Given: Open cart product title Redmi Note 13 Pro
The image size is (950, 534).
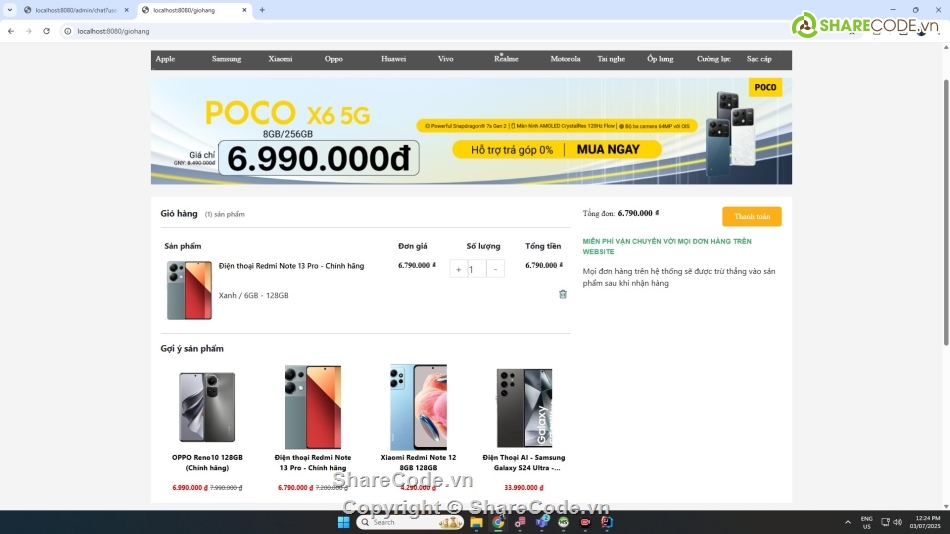Looking at the screenshot, I should point(291,265).
